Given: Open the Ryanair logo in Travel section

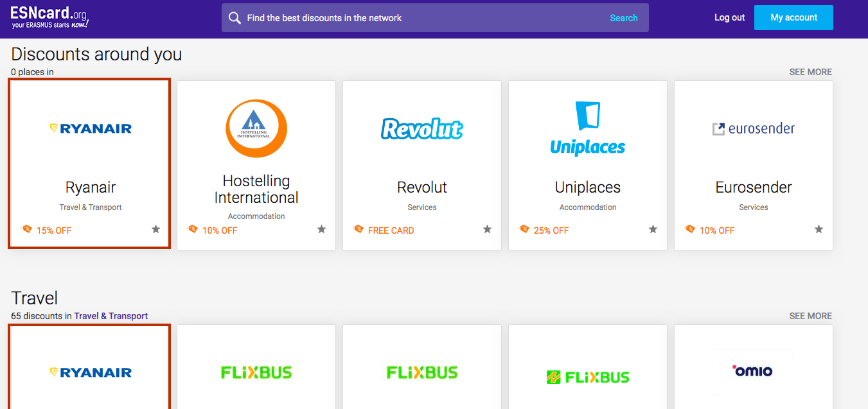Looking at the screenshot, I should click(x=91, y=372).
